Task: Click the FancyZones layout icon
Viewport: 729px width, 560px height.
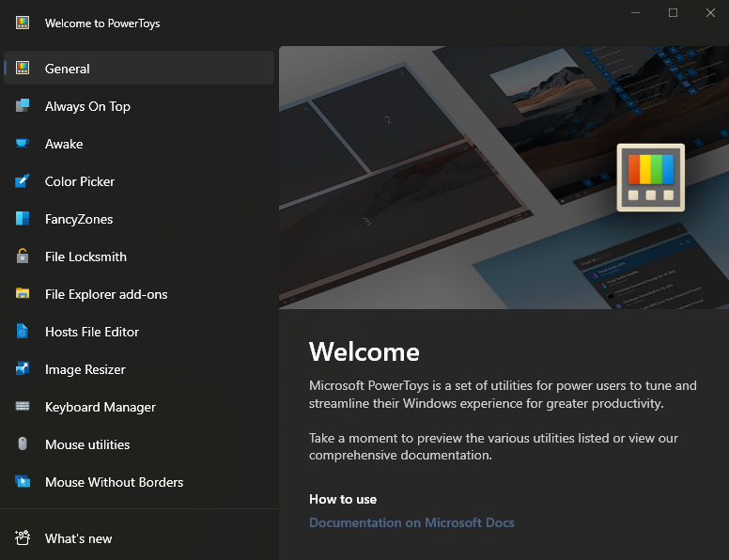Action: [x=23, y=219]
